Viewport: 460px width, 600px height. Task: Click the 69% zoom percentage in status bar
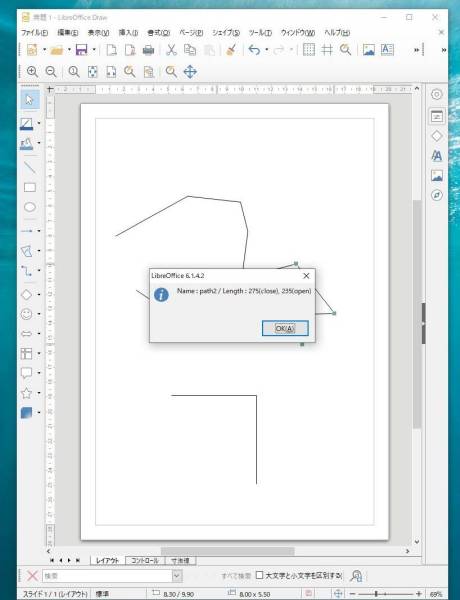tap(436, 594)
